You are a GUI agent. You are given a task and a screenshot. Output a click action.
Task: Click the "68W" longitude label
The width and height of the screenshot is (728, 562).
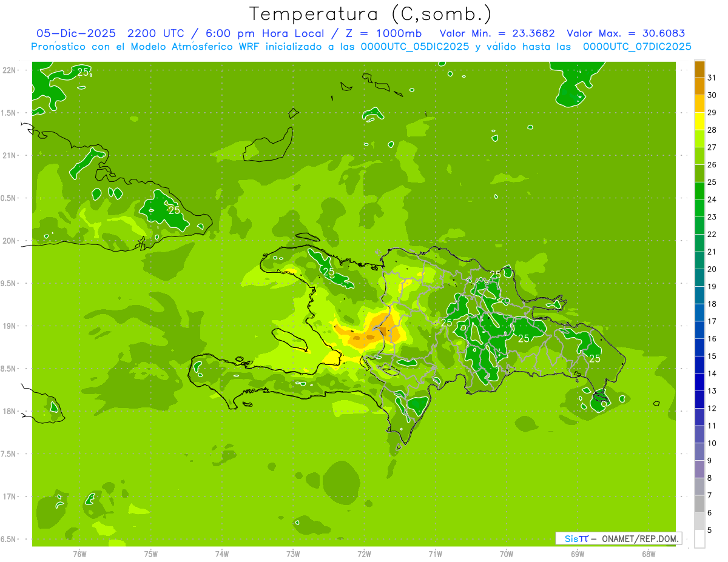click(x=648, y=554)
